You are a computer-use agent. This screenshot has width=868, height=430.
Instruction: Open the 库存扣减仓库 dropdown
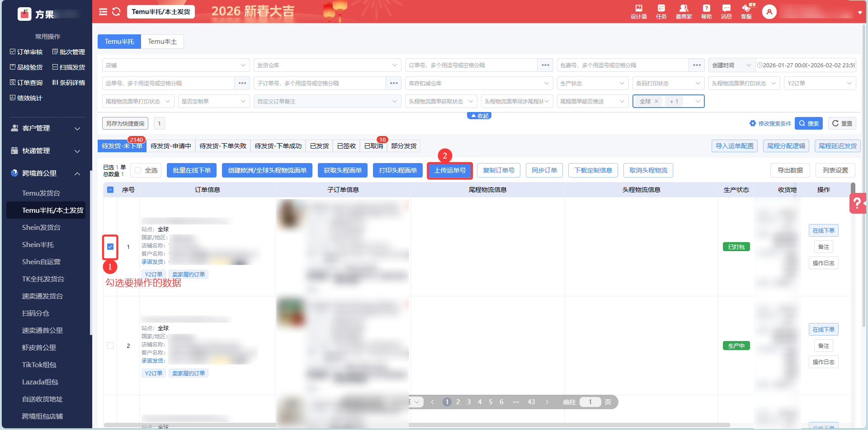tap(479, 83)
